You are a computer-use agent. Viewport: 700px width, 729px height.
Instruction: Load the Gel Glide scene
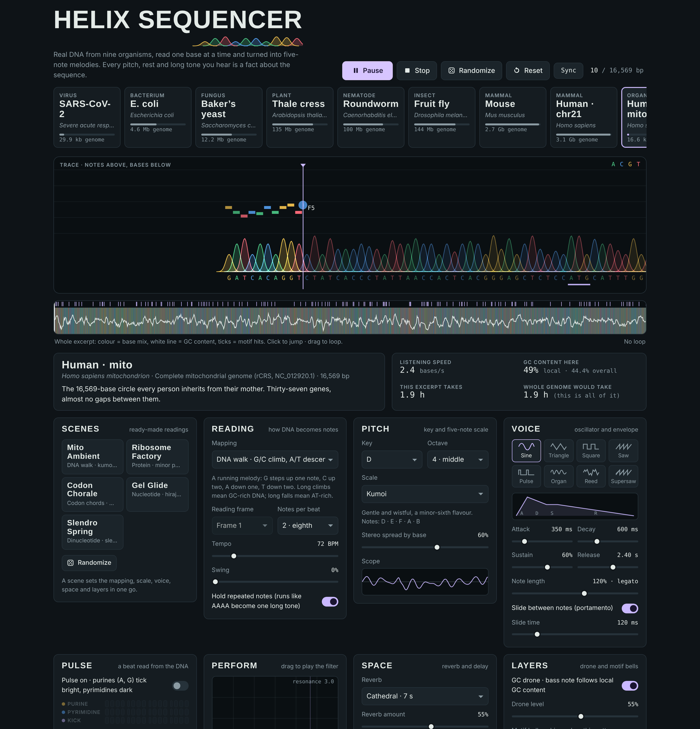coord(157,495)
